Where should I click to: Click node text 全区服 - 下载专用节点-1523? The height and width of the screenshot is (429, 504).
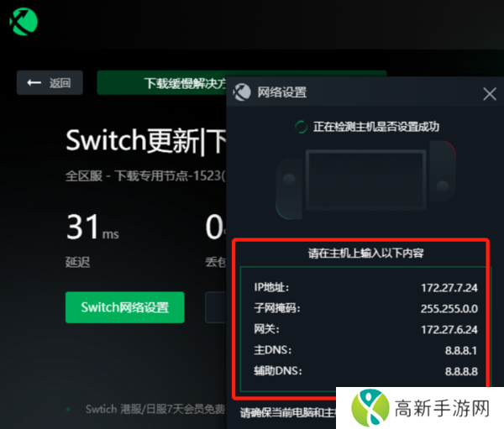[145, 175]
